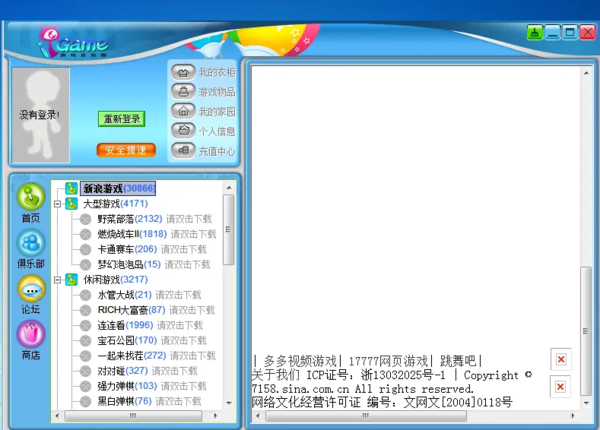Screen dimensions: 600x430
Task: Click the gray icon beside 野菜部落
Action: (x=85, y=219)
